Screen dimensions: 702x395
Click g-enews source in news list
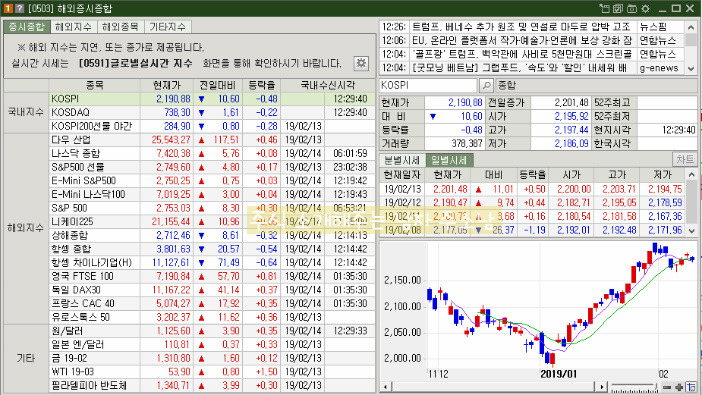pyautogui.click(x=659, y=68)
